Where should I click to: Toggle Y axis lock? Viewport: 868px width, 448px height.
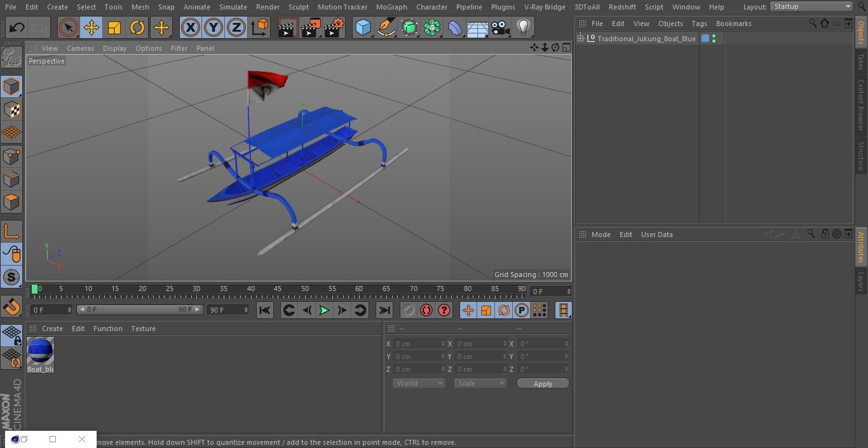pyautogui.click(x=214, y=28)
